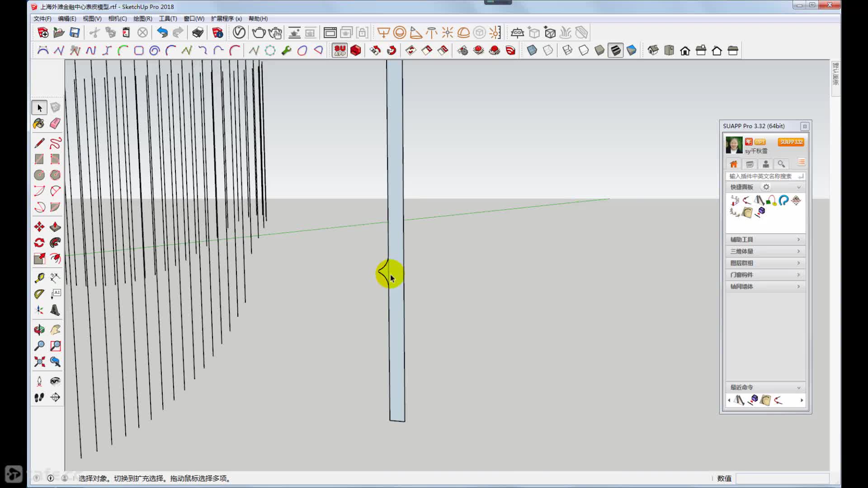
Task: Pick the Scale tool
Action: (x=39, y=258)
